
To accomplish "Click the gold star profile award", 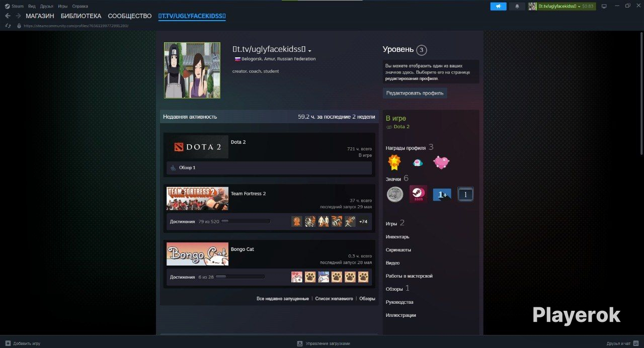I will pyautogui.click(x=394, y=162).
